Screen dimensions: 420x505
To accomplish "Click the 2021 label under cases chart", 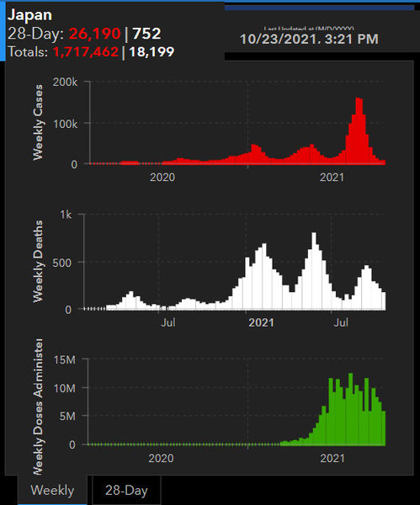I will 332,177.
